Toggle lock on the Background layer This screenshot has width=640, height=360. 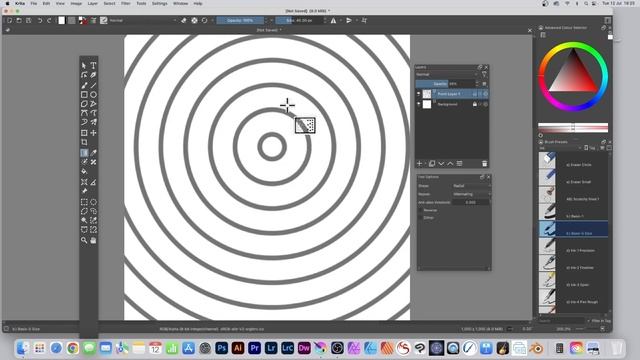pyautogui.click(x=474, y=104)
